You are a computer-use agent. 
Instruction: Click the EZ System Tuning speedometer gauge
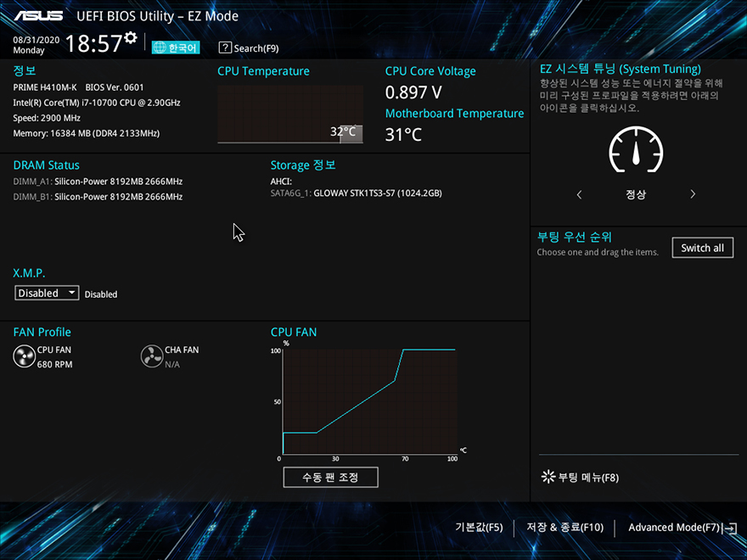tap(636, 149)
